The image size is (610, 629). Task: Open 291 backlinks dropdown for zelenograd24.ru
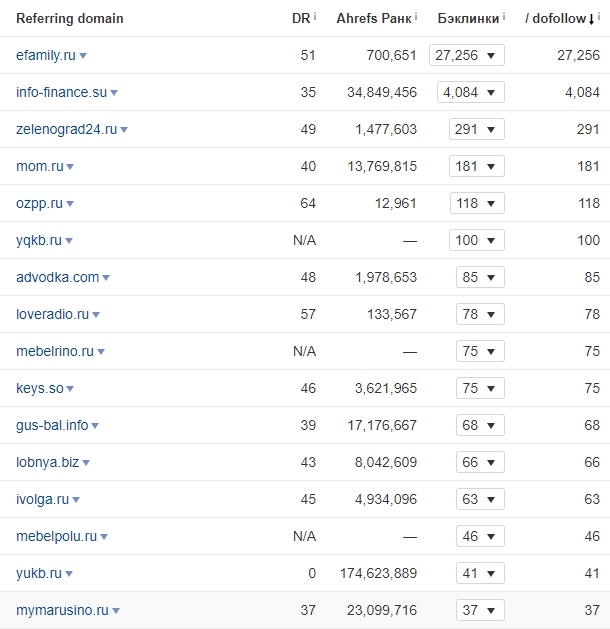click(x=477, y=129)
